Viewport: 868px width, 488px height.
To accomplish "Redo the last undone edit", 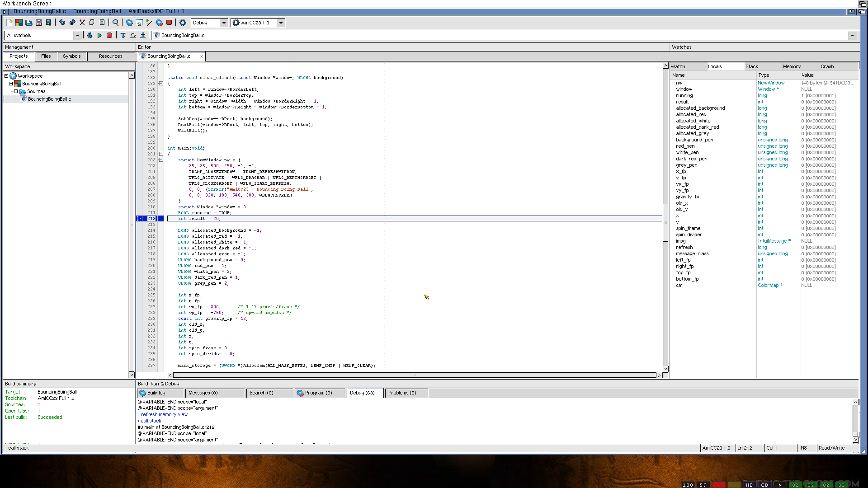I will coord(72,23).
